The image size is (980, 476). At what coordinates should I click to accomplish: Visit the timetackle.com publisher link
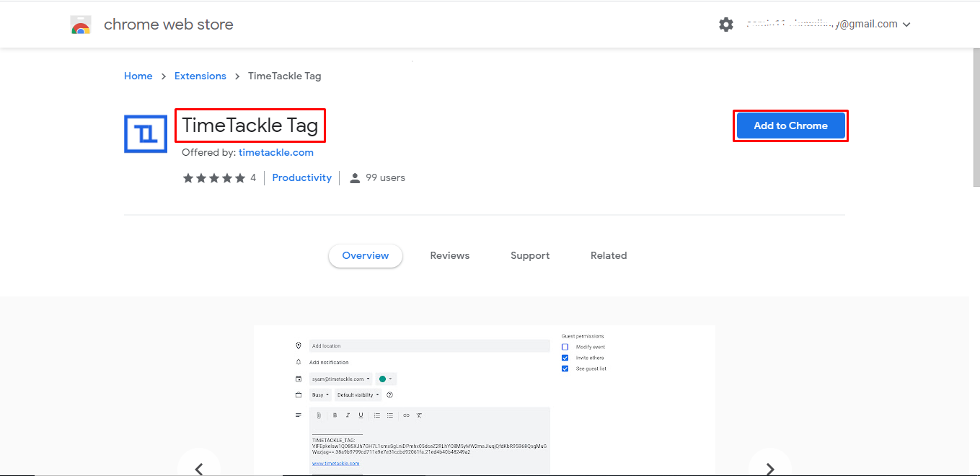point(276,153)
